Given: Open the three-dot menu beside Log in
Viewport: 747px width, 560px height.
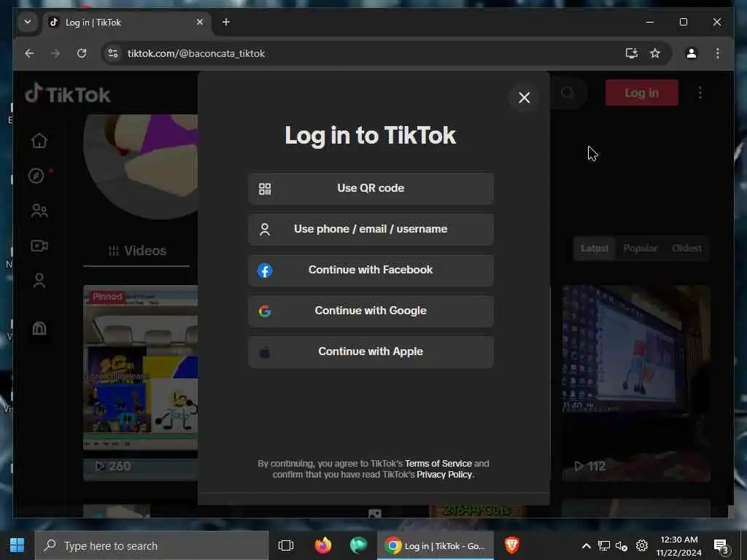Looking at the screenshot, I should point(700,93).
